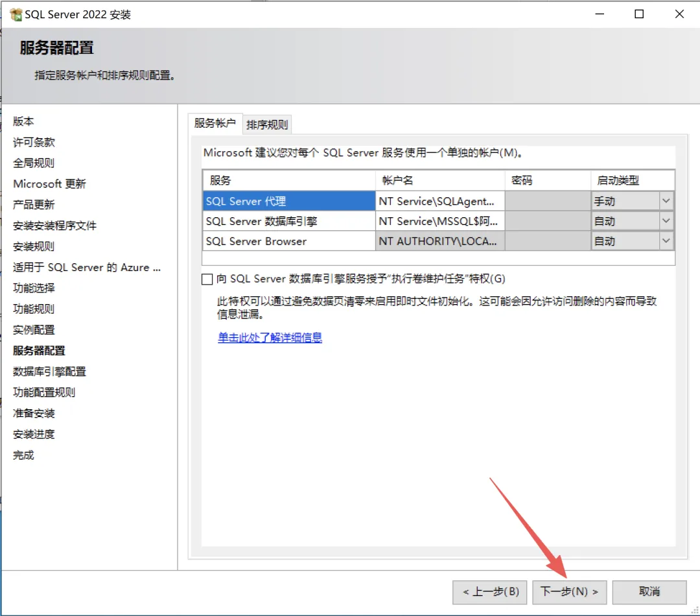Click 功能规则 step in sidebar
Screen dimensions: 700x616
34,309
